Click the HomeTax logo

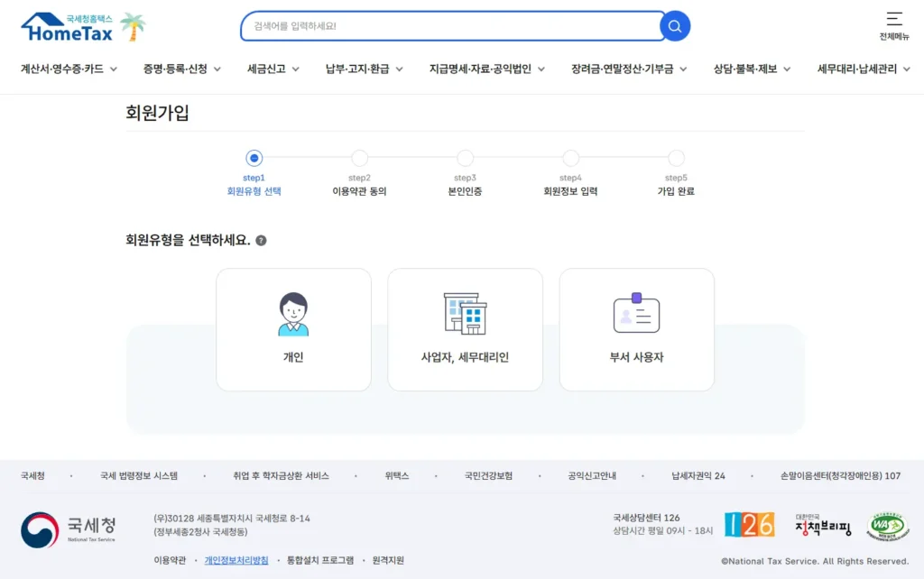point(67,27)
